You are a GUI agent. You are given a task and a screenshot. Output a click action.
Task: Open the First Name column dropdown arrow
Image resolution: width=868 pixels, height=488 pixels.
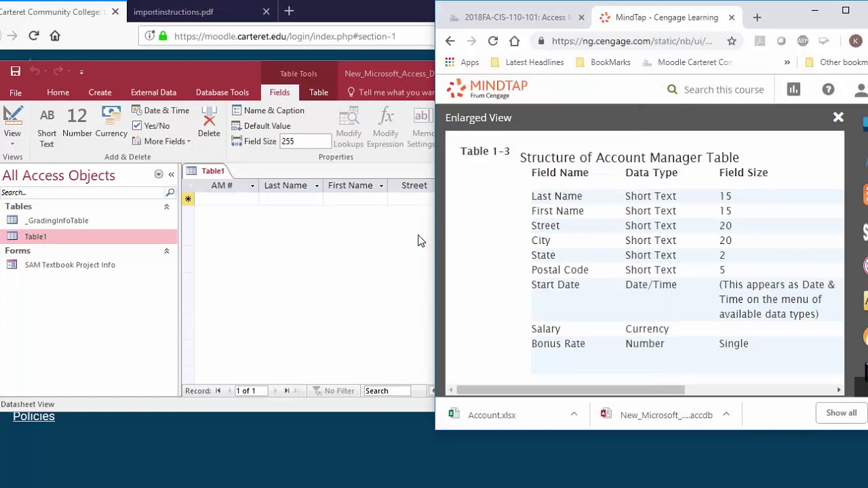381,186
